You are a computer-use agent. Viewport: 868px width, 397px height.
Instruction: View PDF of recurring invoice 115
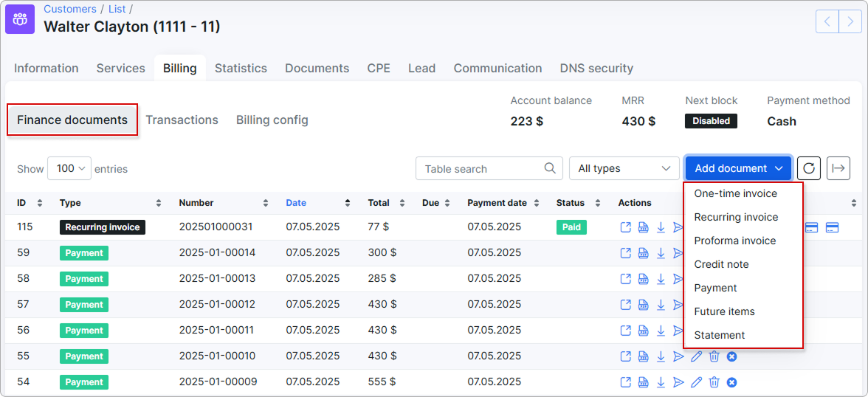tap(644, 227)
